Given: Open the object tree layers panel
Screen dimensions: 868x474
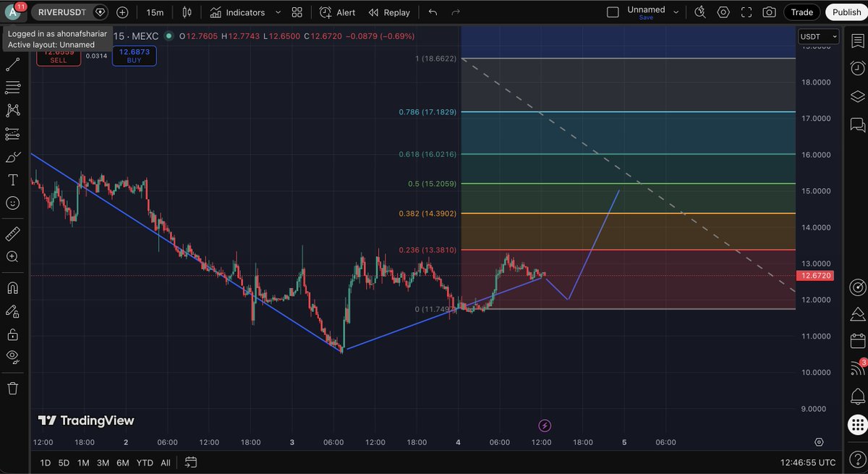Looking at the screenshot, I should (x=858, y=96).
